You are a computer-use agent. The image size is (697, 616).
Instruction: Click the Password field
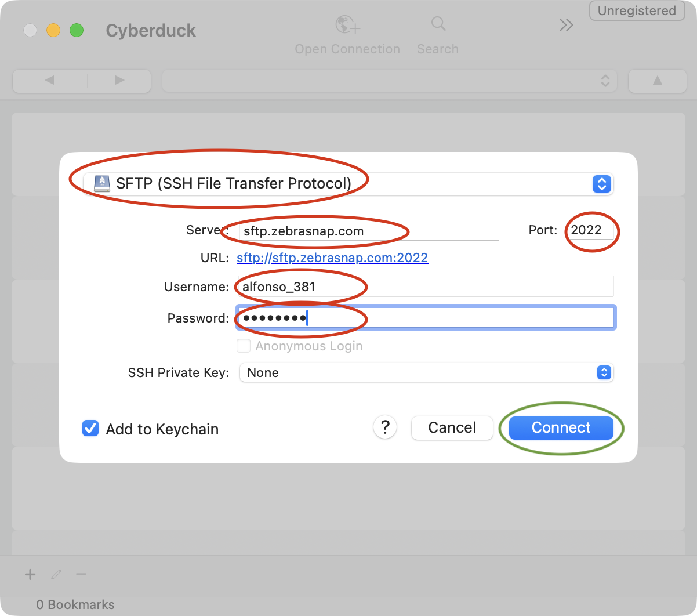tap(426, 318)
